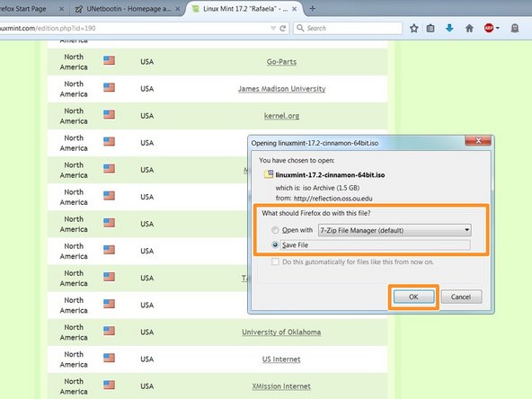Bookmark this page with the star icon
The height and width of the screenshot is (399, 532).
click(413, 28)
